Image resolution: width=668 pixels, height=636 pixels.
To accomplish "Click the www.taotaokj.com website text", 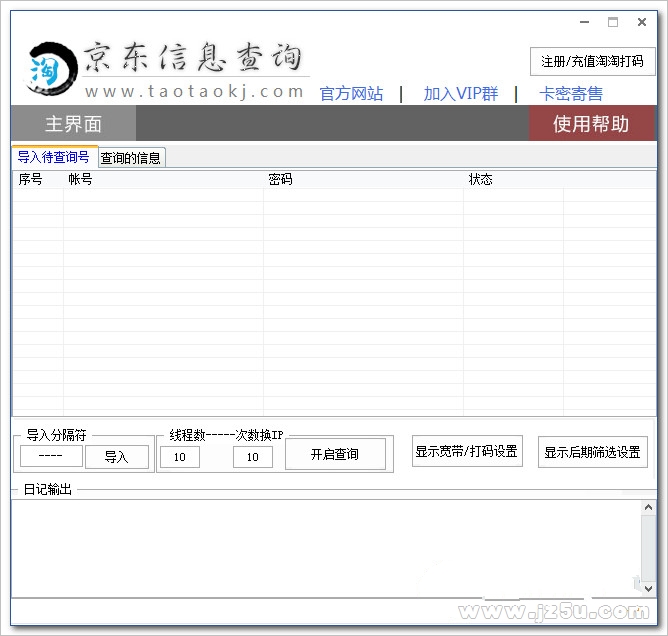I will [x=194, y=91].
